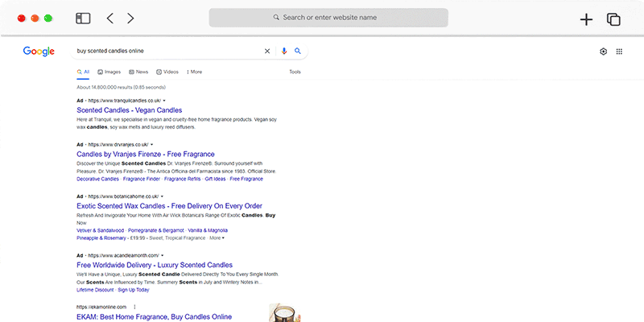Follow the Free Fragrance sitelink
This screenshot has width=644, height=322.
[246, 179]
